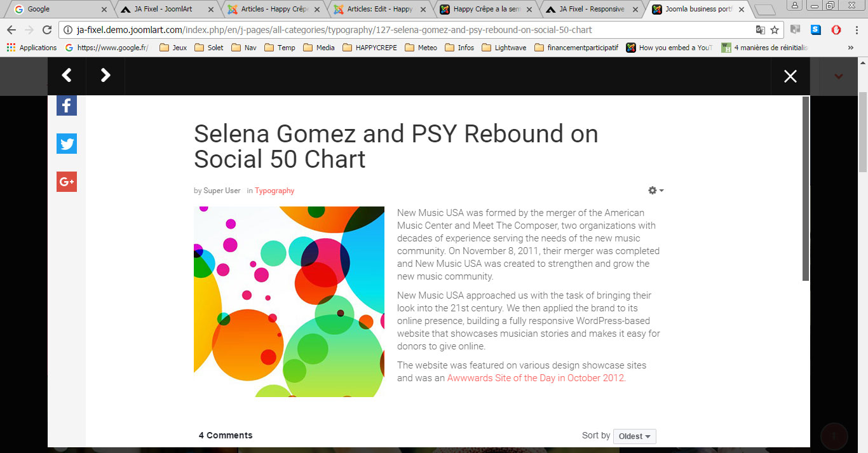This screenshot has height=453, width=868.
Task: Expand the hidden bookmarks overflow chevron
Action: [851, 48]
